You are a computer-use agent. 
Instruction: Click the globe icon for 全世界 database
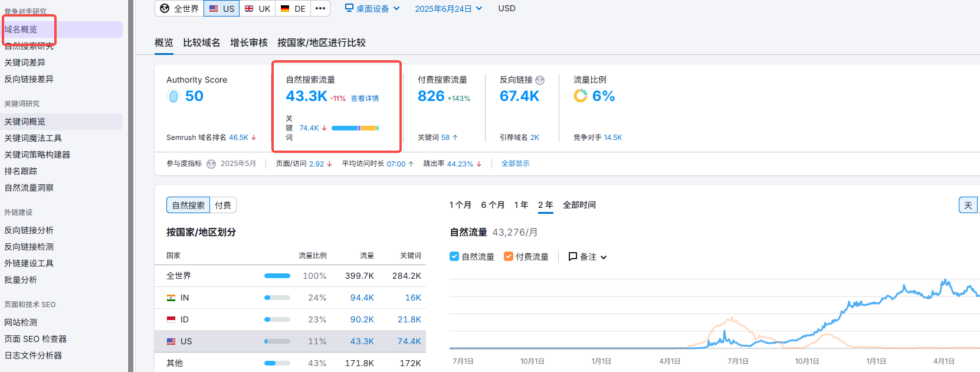pyautogui.click(x=165, y=9)
